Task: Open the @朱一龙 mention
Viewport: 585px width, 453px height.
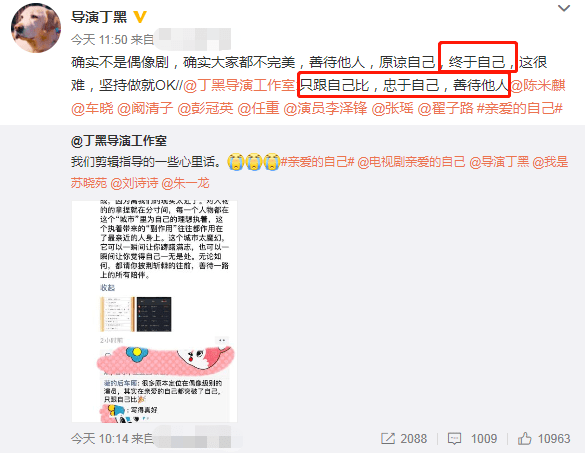Action: tap(185, 183)
